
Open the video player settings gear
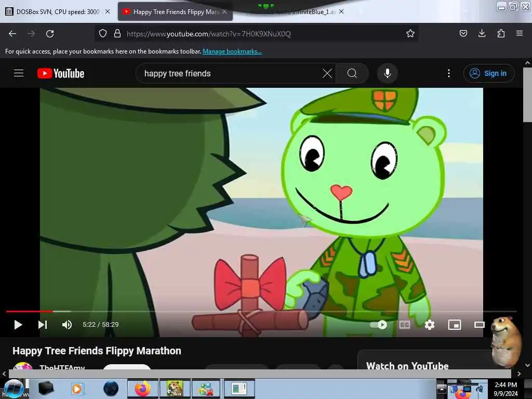(x=430, y=325)
